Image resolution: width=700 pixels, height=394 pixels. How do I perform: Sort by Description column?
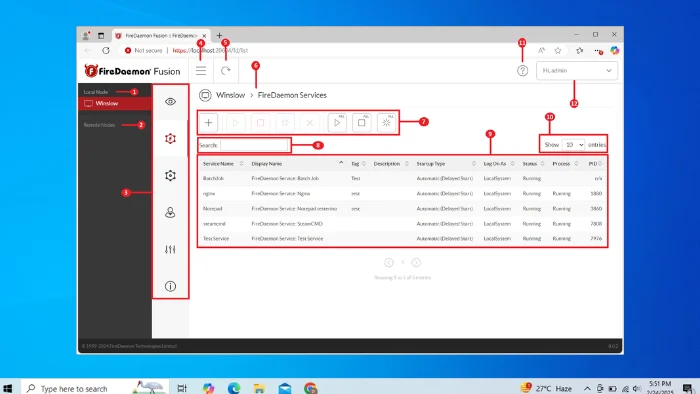[391, 164]
